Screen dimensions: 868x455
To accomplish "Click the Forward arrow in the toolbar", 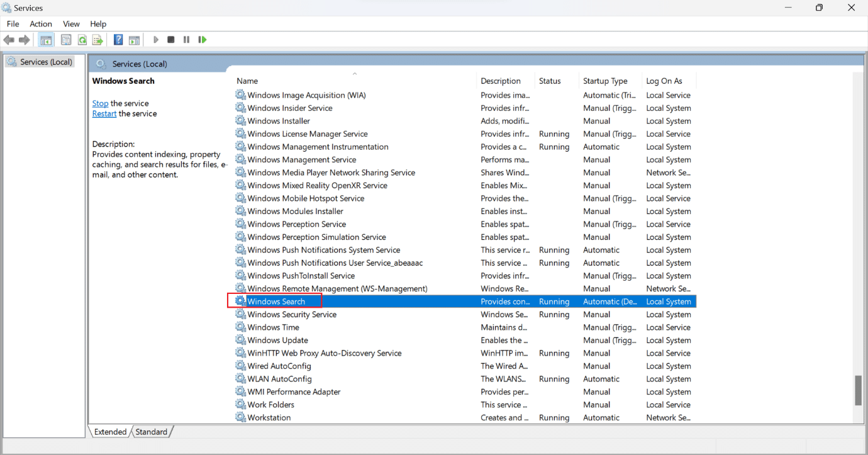I will [x=25, y=40].
